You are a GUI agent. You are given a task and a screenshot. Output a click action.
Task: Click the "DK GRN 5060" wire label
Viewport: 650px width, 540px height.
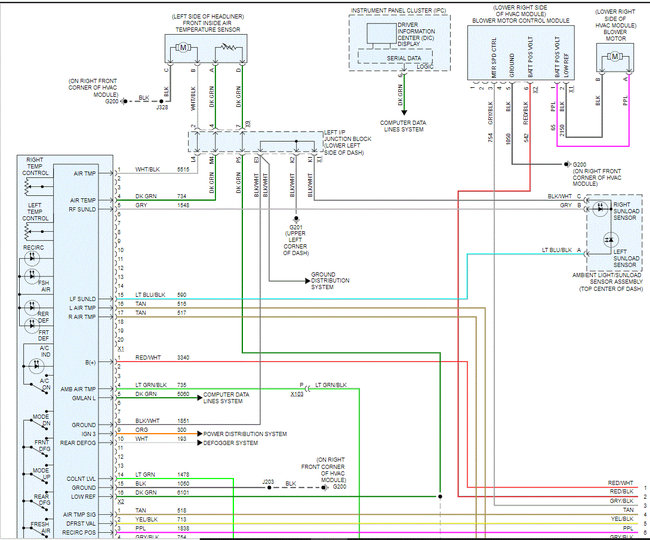[162, 394]
